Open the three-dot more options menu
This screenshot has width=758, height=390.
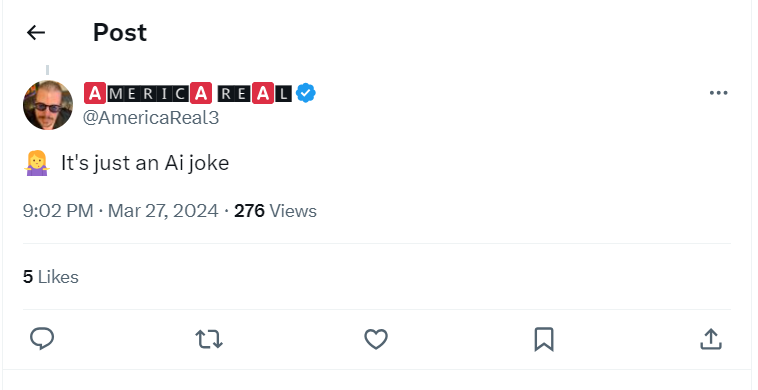pyautogui.click(x=718, y=93)
